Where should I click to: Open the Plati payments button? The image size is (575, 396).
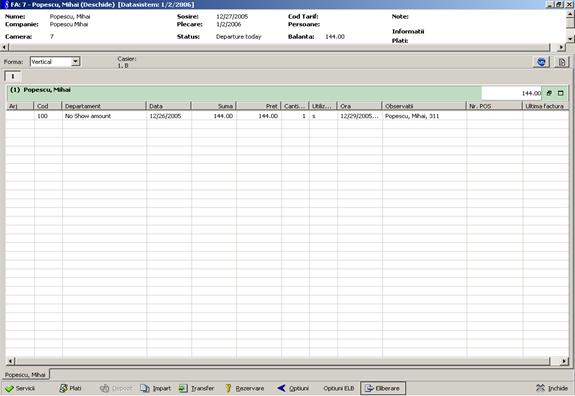click(70, 388)
